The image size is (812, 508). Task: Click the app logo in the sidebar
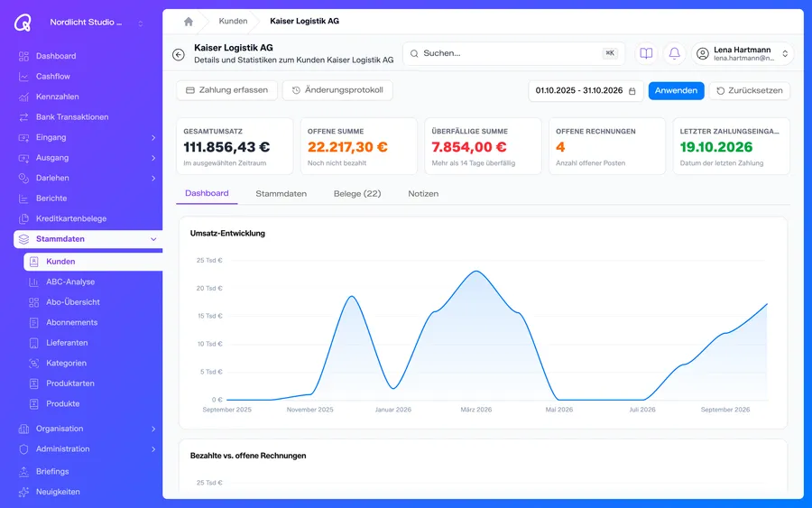point(23,23)
